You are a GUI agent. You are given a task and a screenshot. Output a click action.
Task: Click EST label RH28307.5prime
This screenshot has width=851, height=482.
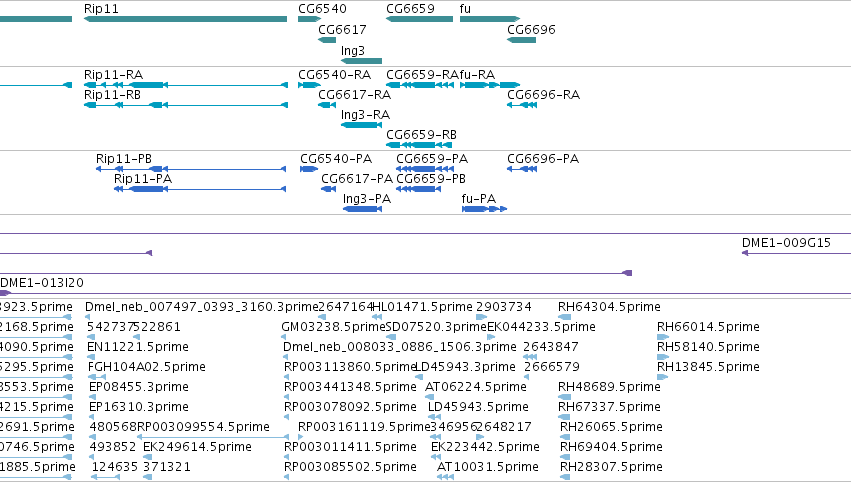611,467
